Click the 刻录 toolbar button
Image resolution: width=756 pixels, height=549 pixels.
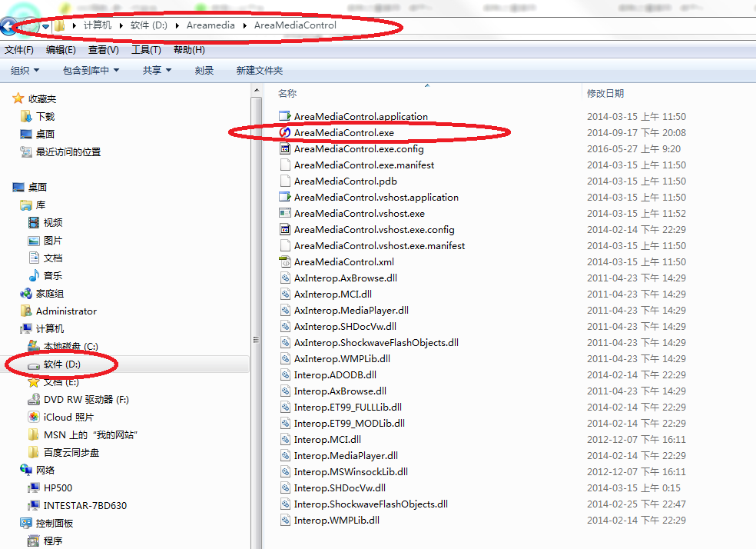204,71
